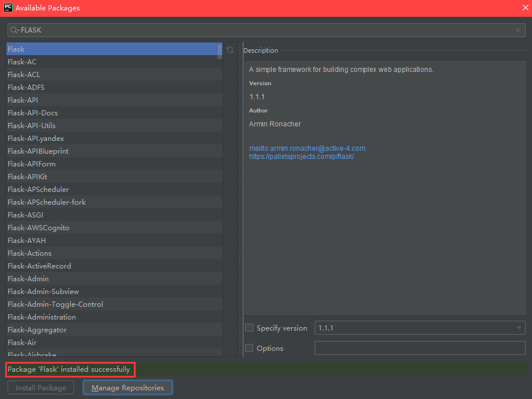The width and height of the screenshot is (532, 399).
Task: Select the Flask-AWSCognito package
Action: pyautogui.click(x=114, y=227)
